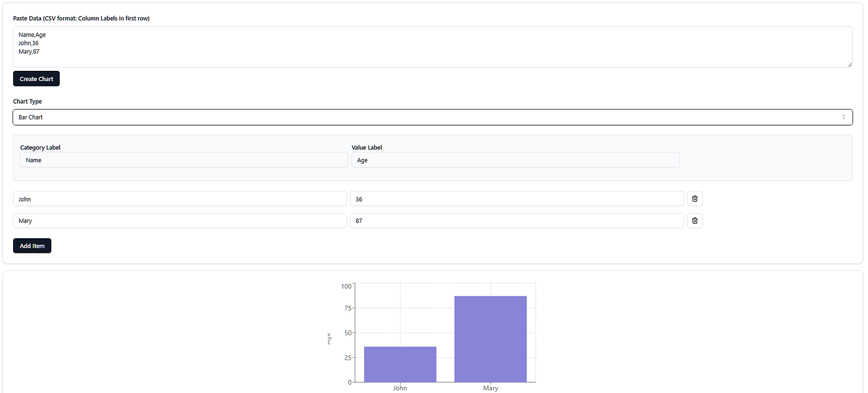868x393 pixels.
Task: Click the text area resize grip handle
Action: (x=850, y=64)
